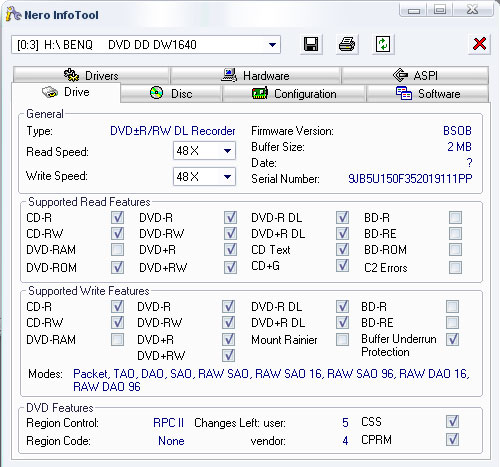
Task: Switch to the Drivers tab
Action: tap(91, 75)
